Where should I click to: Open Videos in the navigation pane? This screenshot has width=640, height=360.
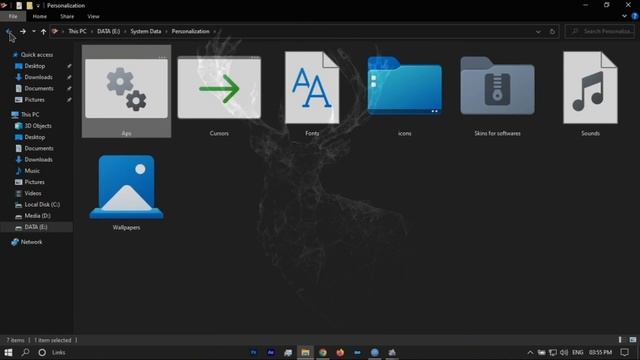(33, 193)
